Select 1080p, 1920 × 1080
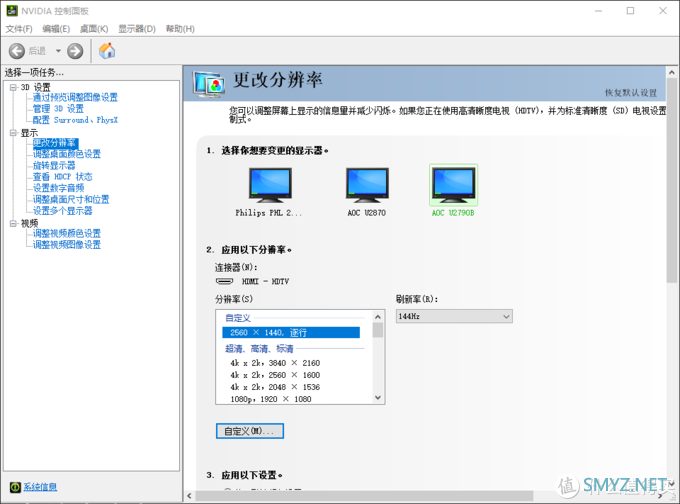The width and height of the screenshot is (680, 504). click(271, 399)
